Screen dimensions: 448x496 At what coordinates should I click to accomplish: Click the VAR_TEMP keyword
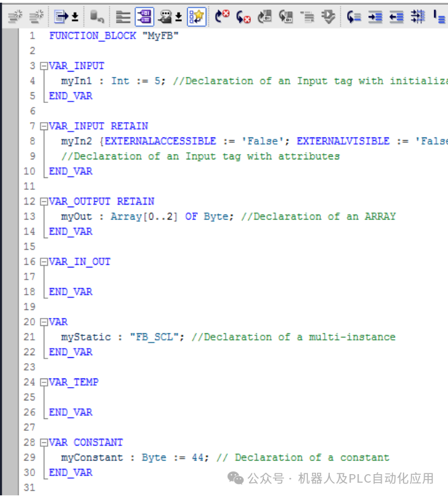point(74,382)
